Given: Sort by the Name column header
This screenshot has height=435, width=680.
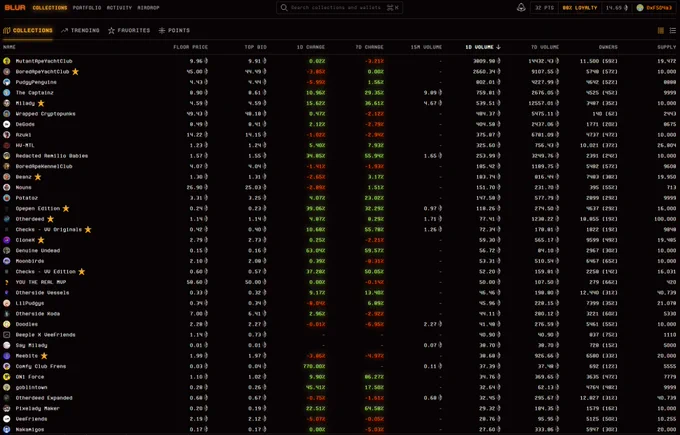Looking at the screenshot, I should 9,47.
